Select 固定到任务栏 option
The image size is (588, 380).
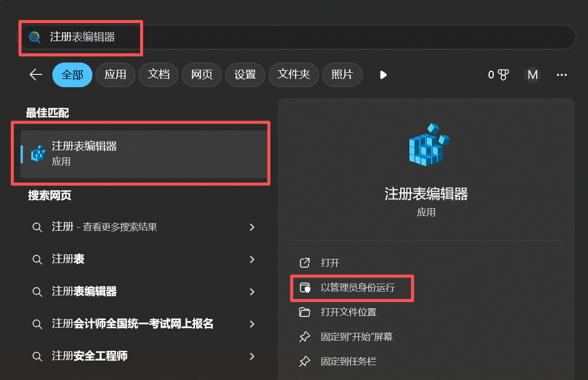pos(348,361)
